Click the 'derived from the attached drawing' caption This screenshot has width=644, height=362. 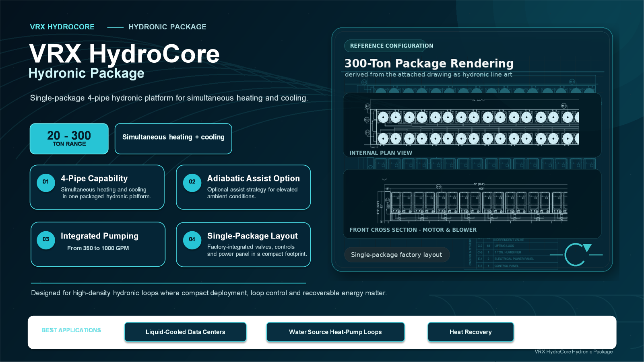(429, 74)
